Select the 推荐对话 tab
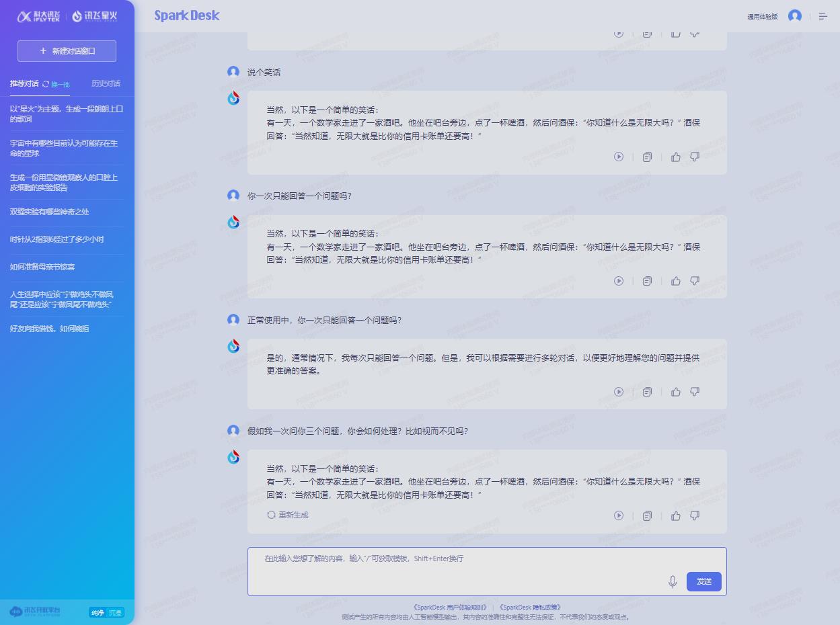Screen dimensions: 840x625 (24, 83)
